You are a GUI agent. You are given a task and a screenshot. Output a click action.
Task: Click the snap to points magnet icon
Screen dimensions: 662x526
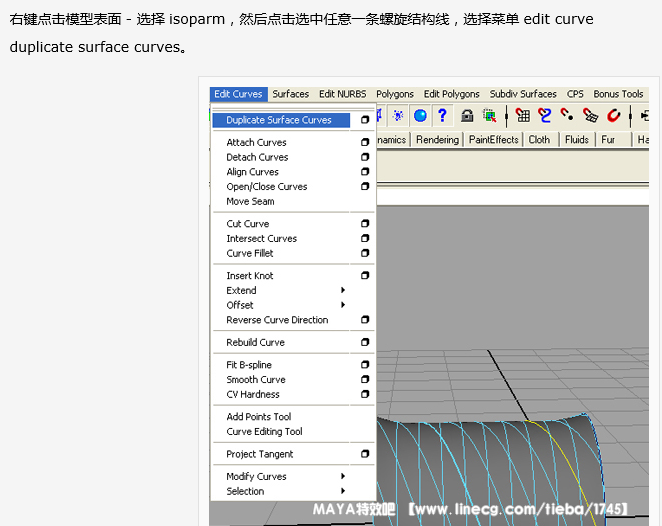click(x=567, y=115)
